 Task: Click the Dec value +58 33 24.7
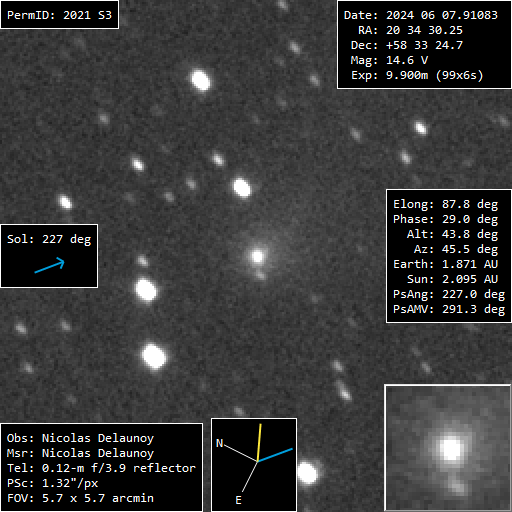[424, 45]
